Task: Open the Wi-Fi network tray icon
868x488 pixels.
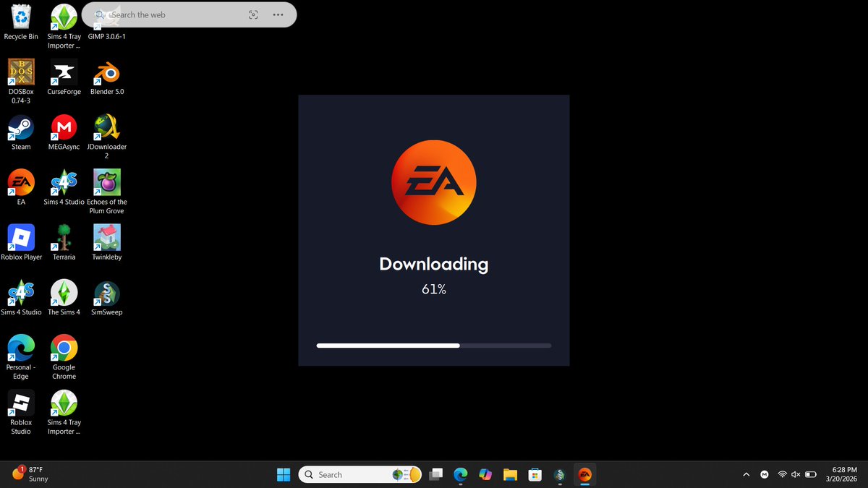Action: pyautogui.click(x=782, y=474)
